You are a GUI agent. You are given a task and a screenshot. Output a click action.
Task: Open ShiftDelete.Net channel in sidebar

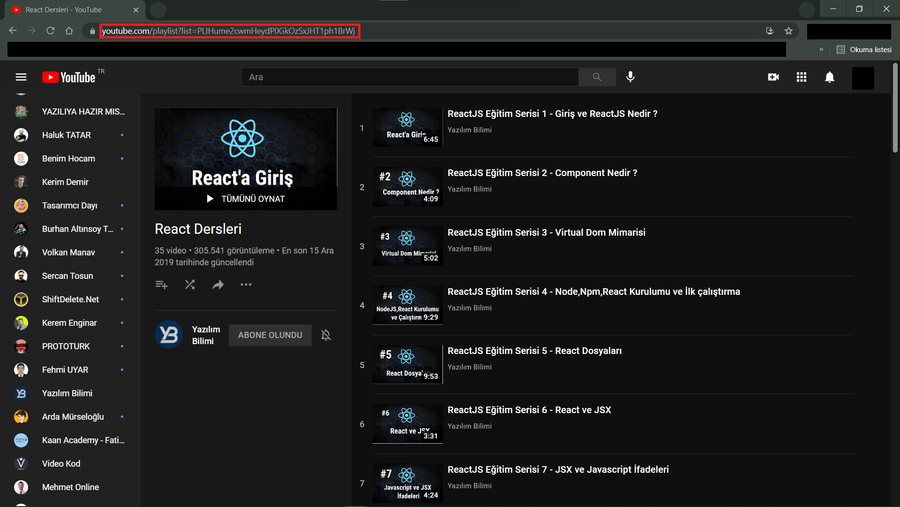coord(70,299)
